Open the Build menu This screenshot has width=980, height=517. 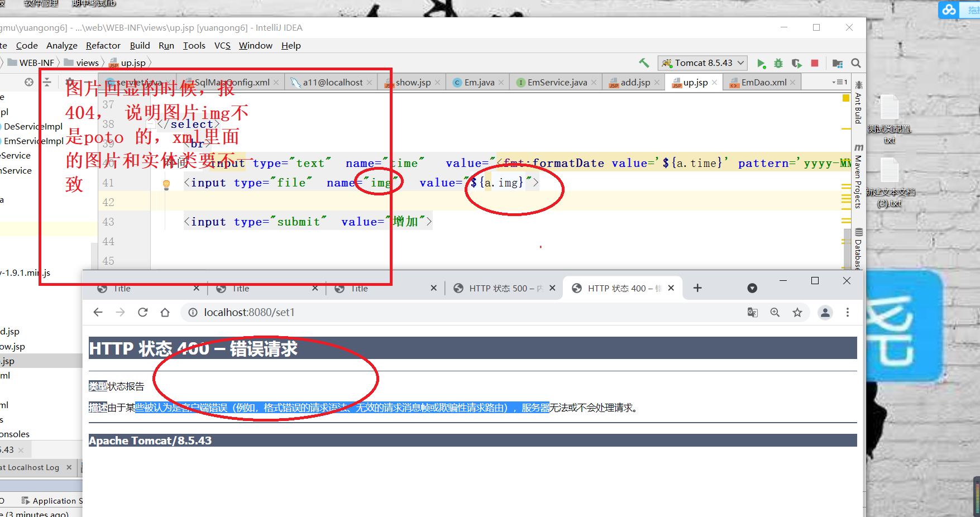[140, 46]
